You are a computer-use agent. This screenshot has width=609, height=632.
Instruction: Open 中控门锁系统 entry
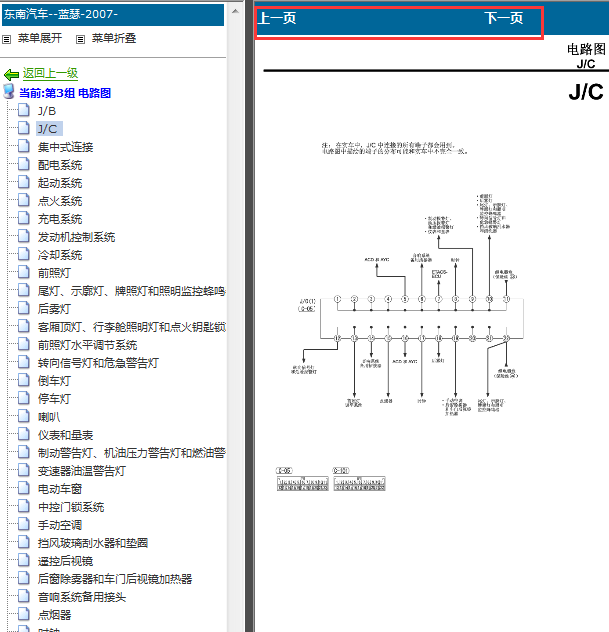(71, 507)
